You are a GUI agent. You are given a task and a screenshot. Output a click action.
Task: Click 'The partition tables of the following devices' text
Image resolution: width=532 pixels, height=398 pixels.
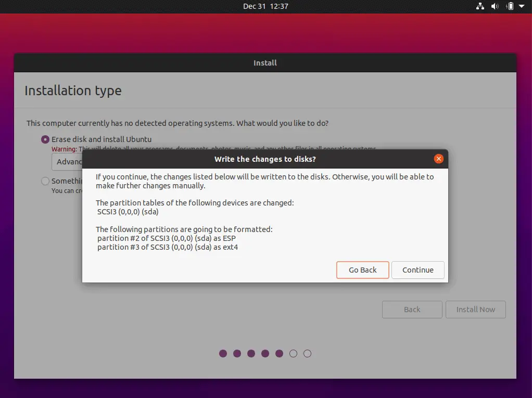pos(195,203)
